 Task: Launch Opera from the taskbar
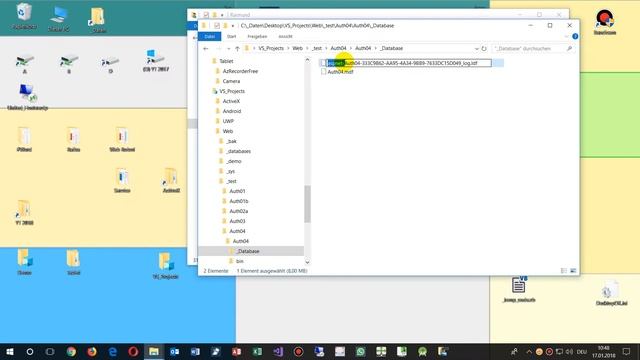pyautogui.click(x=133, y=351)
